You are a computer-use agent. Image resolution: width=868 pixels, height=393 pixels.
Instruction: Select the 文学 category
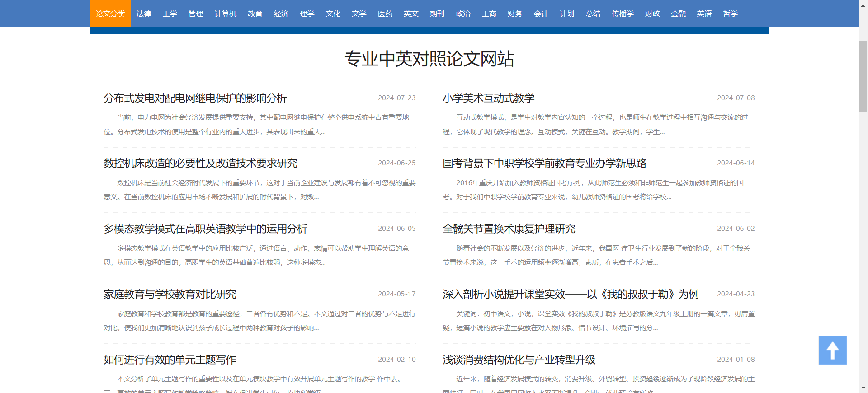[x=359, y=14]
